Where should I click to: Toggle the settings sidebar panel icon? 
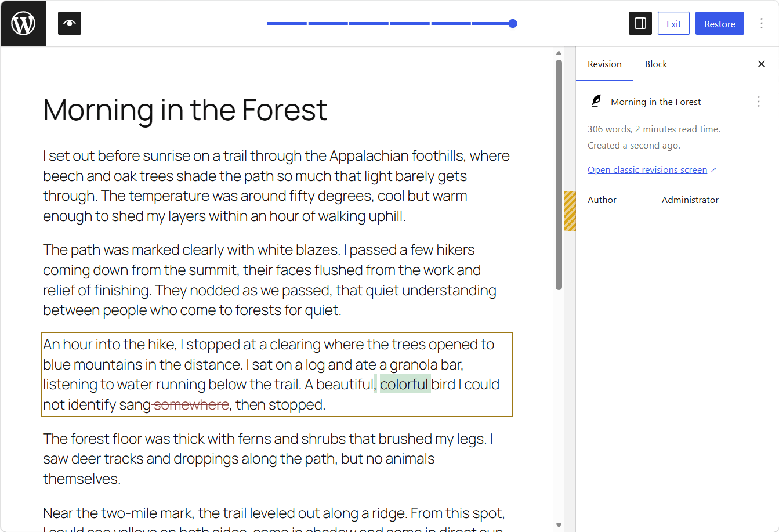click(x=640, y=24)
